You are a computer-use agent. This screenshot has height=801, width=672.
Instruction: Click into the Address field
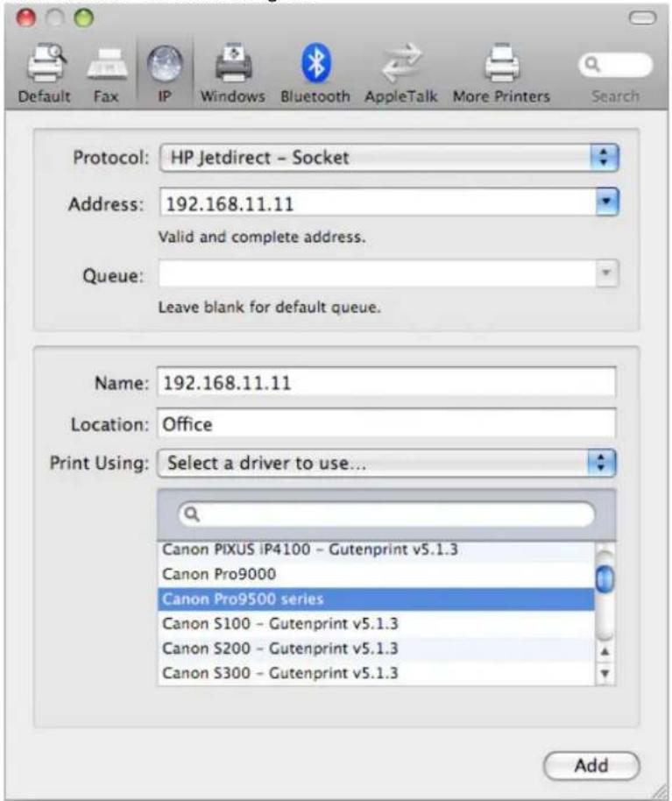click(378, 202)
